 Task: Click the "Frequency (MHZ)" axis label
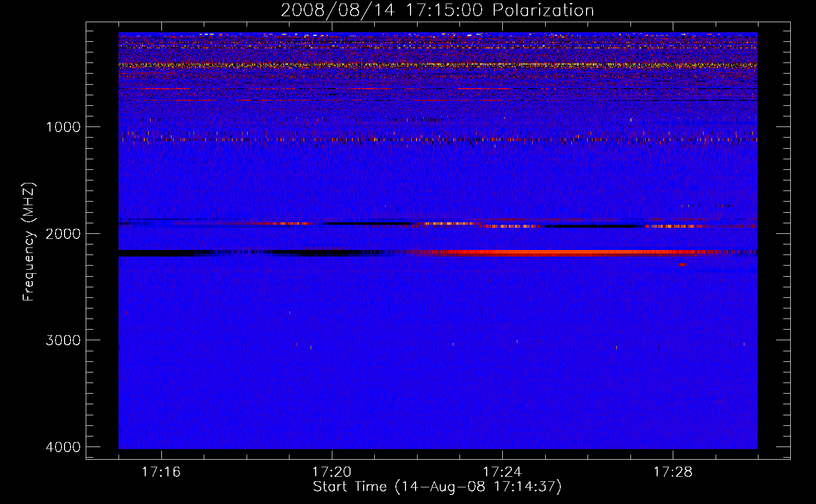coord(29,241)
